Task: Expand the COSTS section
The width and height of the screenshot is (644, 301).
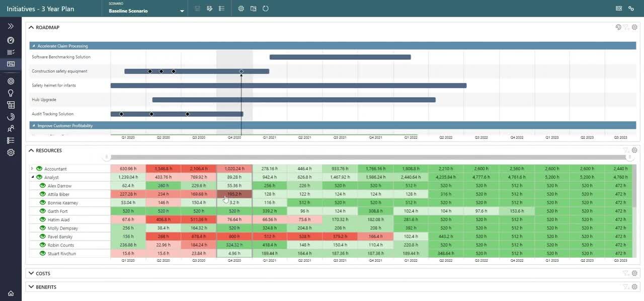Action: 31,273
